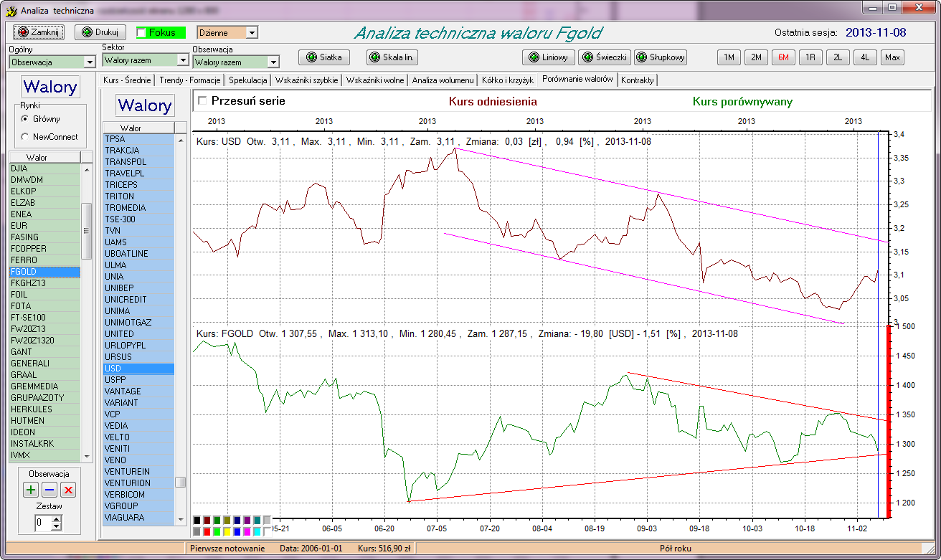Select the NewConnect market radio button
Screen dimensions: 941x560
click(x=25, y=136)
